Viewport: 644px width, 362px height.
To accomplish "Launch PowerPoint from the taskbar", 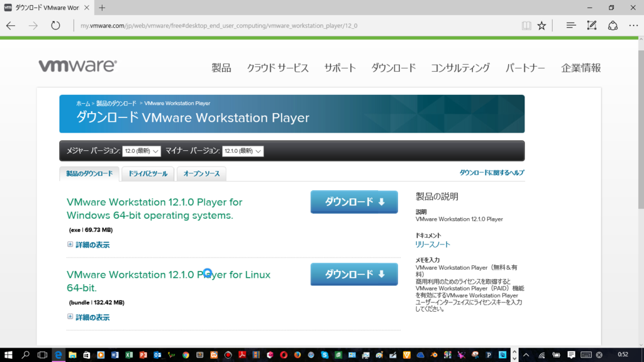I will pos(143,355).
